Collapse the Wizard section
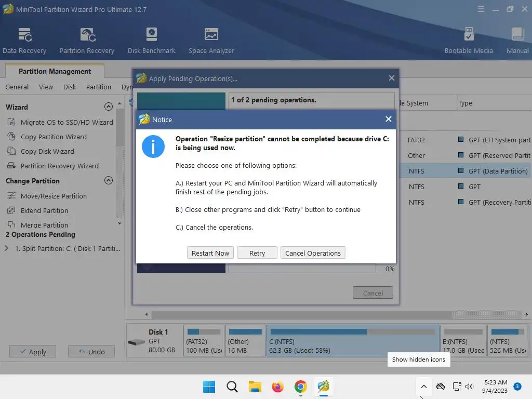This screenshot has width=532, height=399. (108, 107)
